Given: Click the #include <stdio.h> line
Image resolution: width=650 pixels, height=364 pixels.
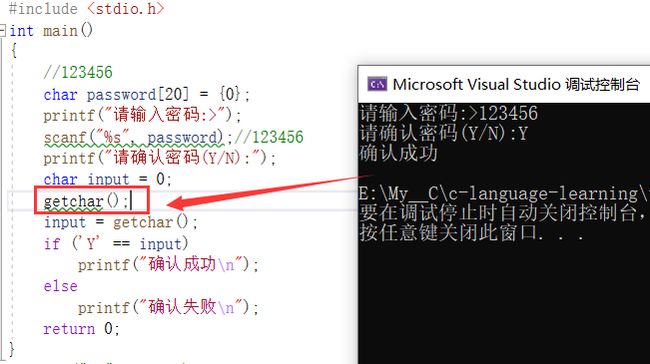Looking at the screenshot, I should 87,9.
